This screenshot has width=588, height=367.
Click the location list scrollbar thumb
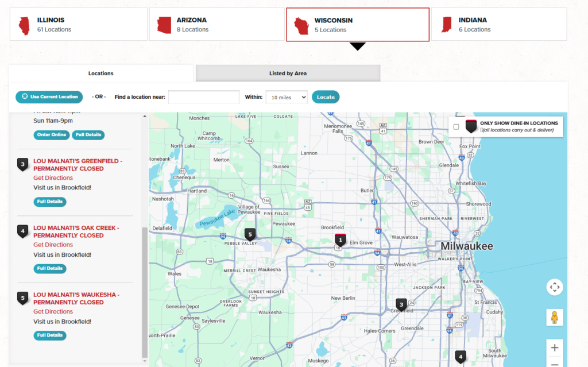[145, 293]
